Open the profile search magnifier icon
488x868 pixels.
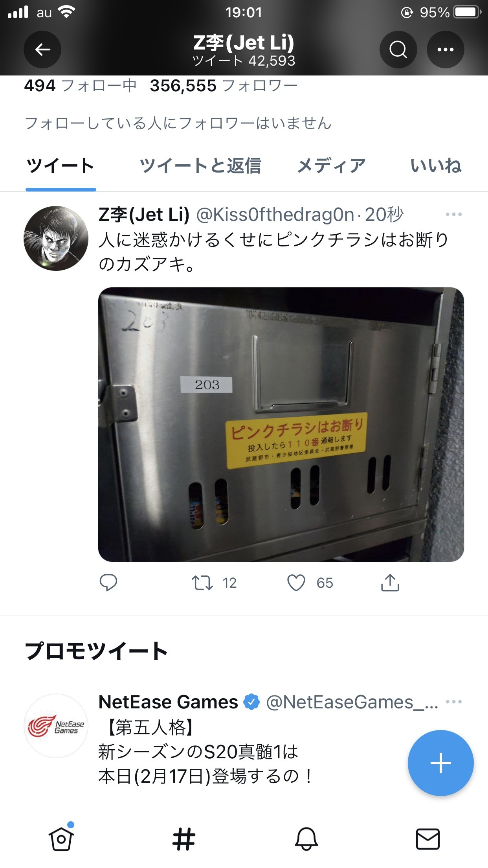(x=398, y=50)
